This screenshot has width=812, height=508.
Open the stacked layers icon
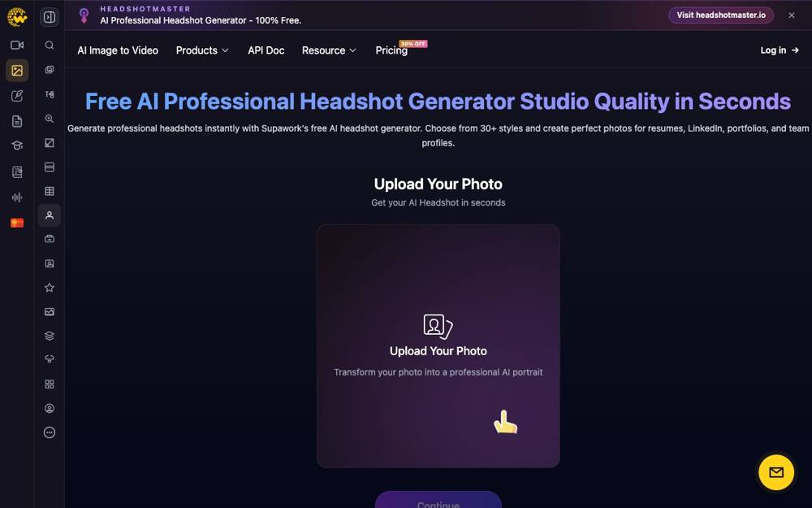point(50,336)
